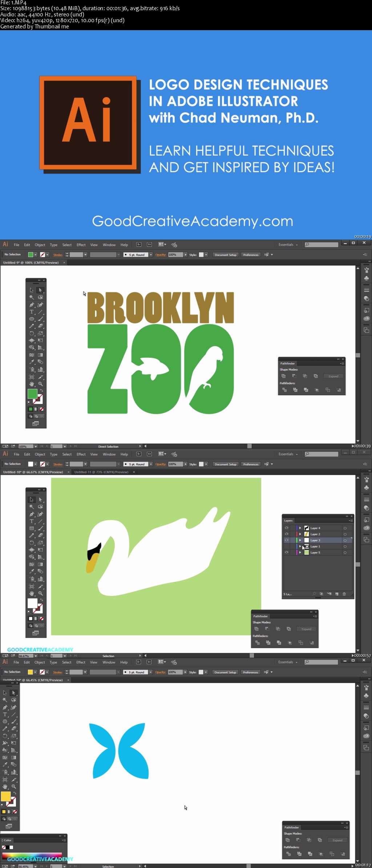372x868 pixels.
Task: Select the Hand tool in Brooklyn Zoo frame
Action: 32,384
